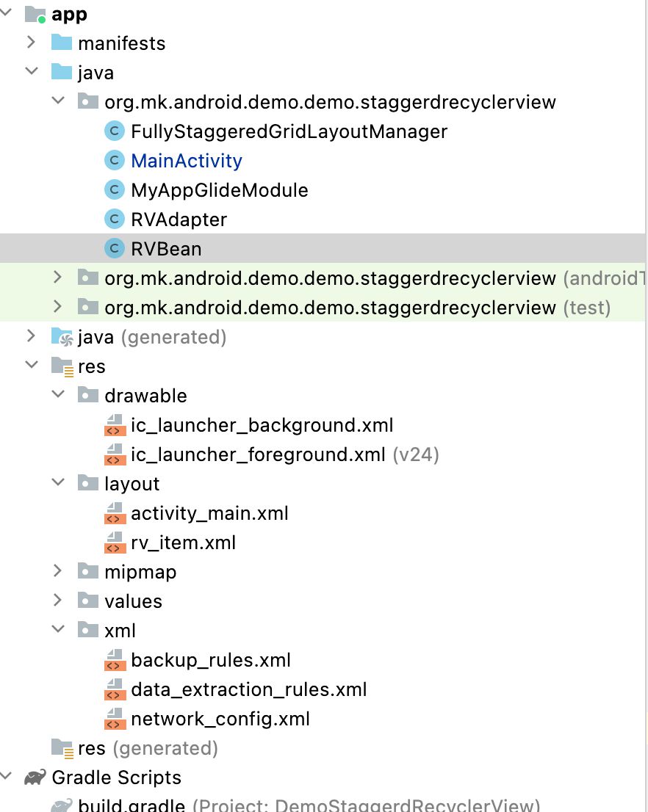The width and height of the screenshot is (648, 812).
Task: Select the ic_launcher_background.xml drawable icon
Action: [115, 426]
